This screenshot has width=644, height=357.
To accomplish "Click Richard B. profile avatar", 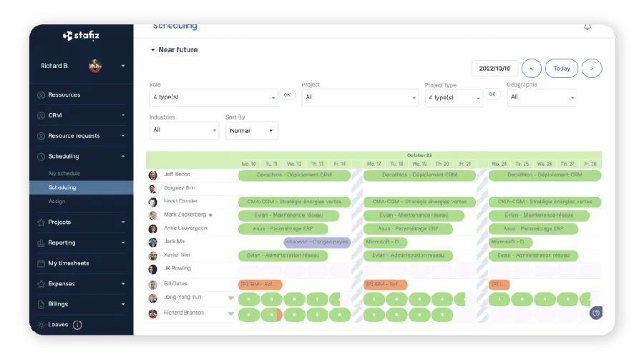I will click(94, 66).
